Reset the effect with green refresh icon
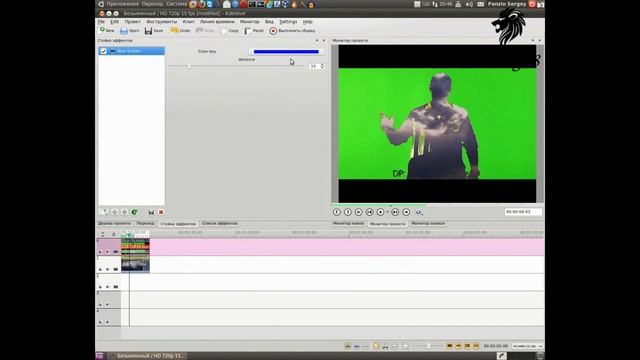This screenshot has height=360, width=640. 134,212
